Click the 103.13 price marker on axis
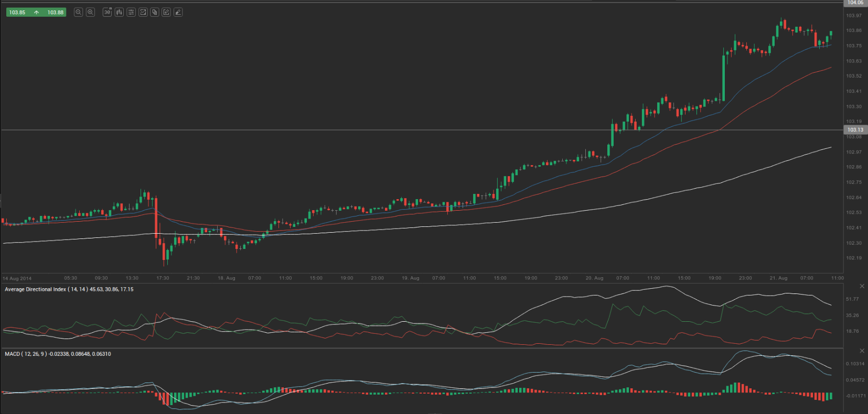This screenshot has height=414, width=868. click(855, 129)
